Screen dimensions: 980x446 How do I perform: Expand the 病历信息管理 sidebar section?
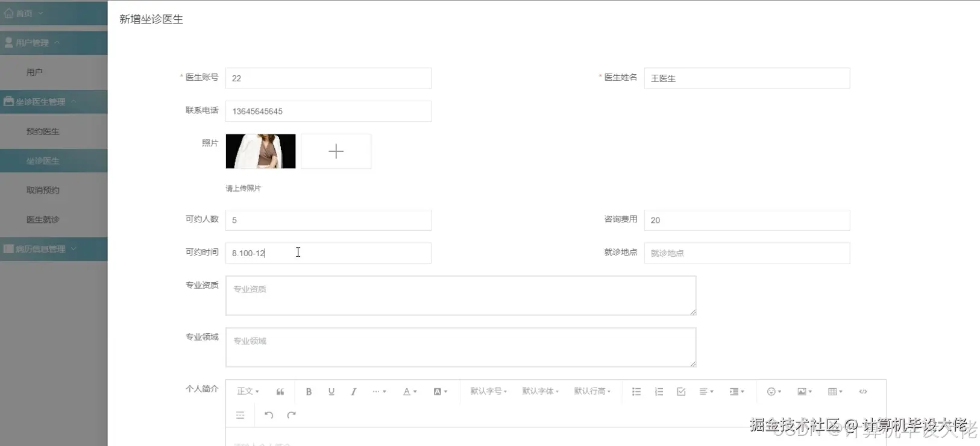click(54, 249)
